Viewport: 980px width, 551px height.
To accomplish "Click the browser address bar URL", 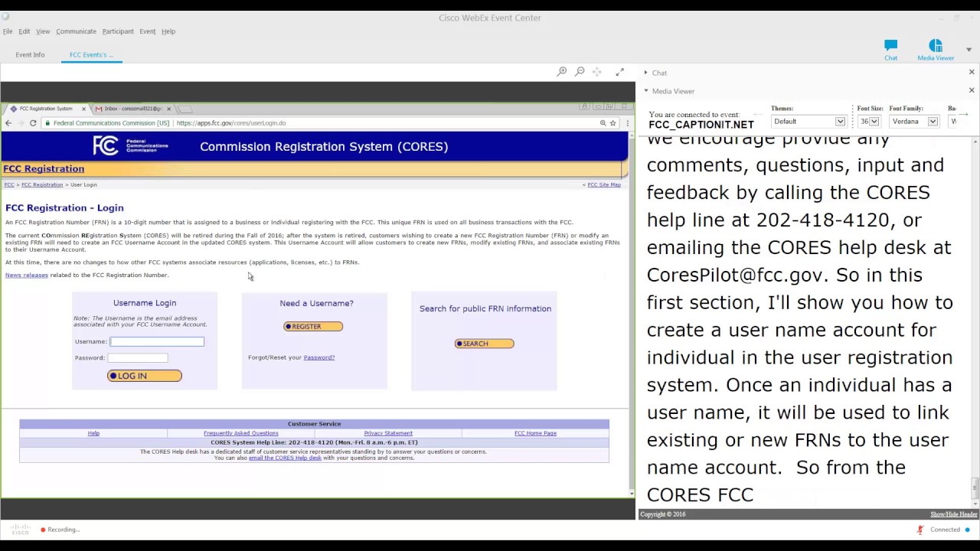I will 230,122.
